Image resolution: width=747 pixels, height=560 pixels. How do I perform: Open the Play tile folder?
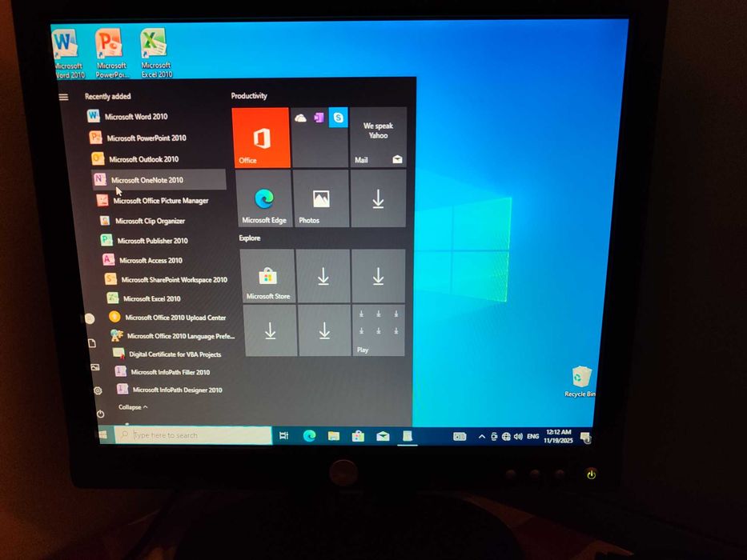(378, 330)
